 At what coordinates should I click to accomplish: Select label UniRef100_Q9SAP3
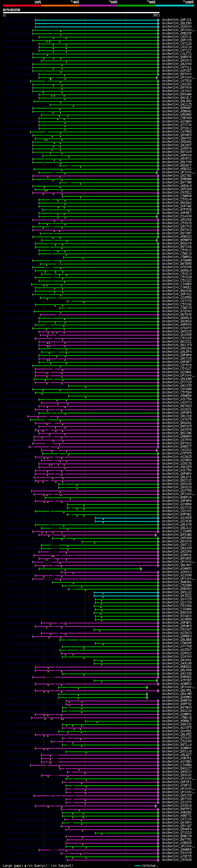tap(177, 135)
